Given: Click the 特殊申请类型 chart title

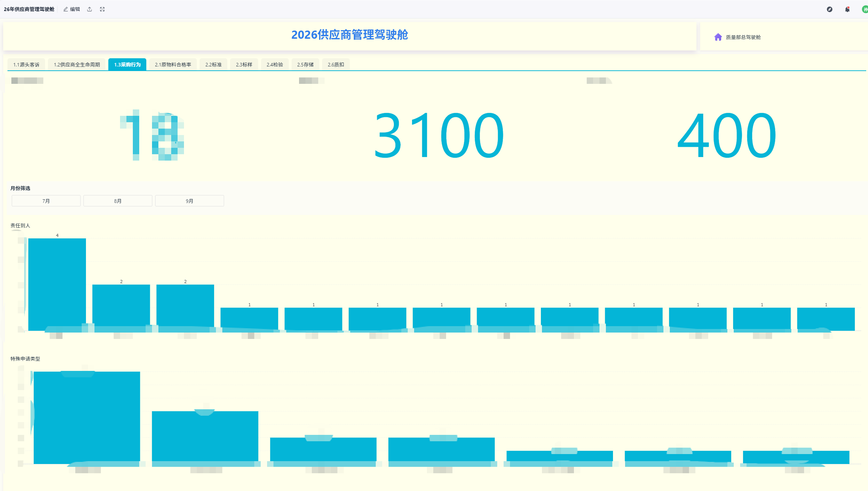Looking at the screenshot, I should coord(25,359).
